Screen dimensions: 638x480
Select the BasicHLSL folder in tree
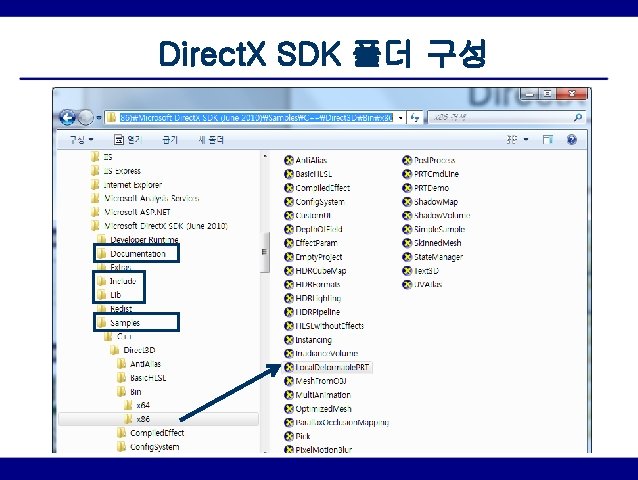141,378
